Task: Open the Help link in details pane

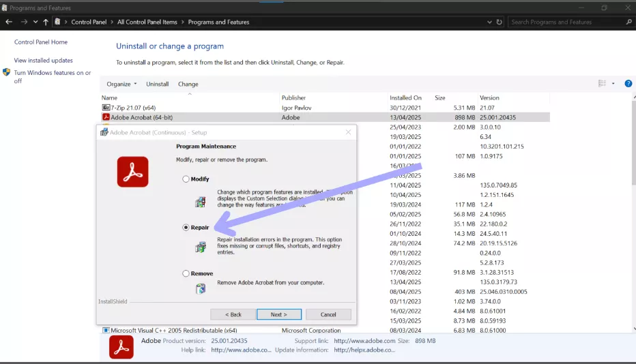Action: [x=241, y=350]
